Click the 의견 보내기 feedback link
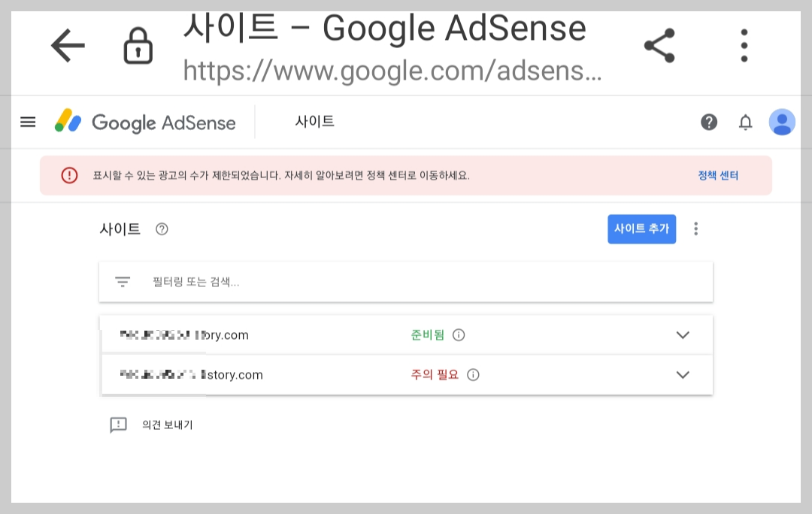This screenshot has height=514, width=812. [x=167, y=425]
